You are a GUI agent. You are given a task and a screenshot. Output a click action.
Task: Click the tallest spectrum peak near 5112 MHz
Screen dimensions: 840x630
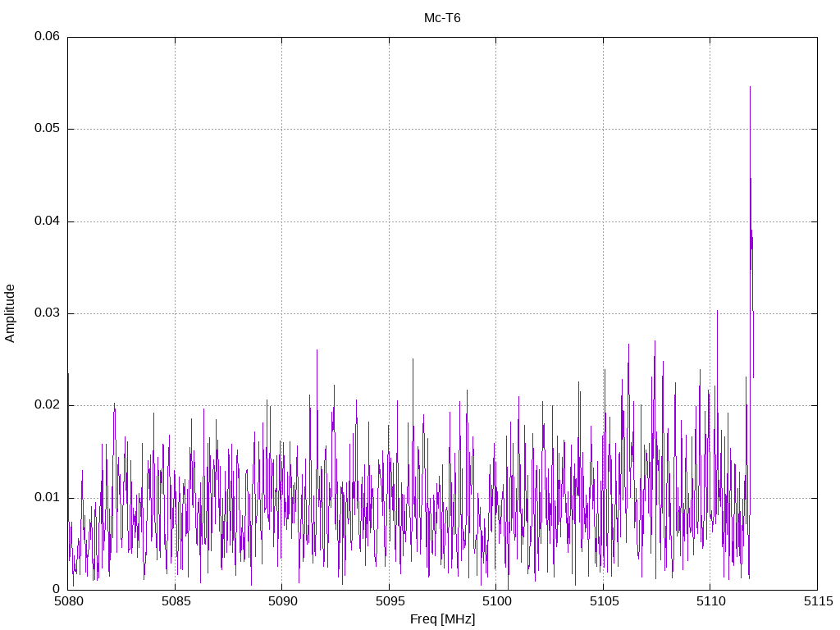coord(750,87)
